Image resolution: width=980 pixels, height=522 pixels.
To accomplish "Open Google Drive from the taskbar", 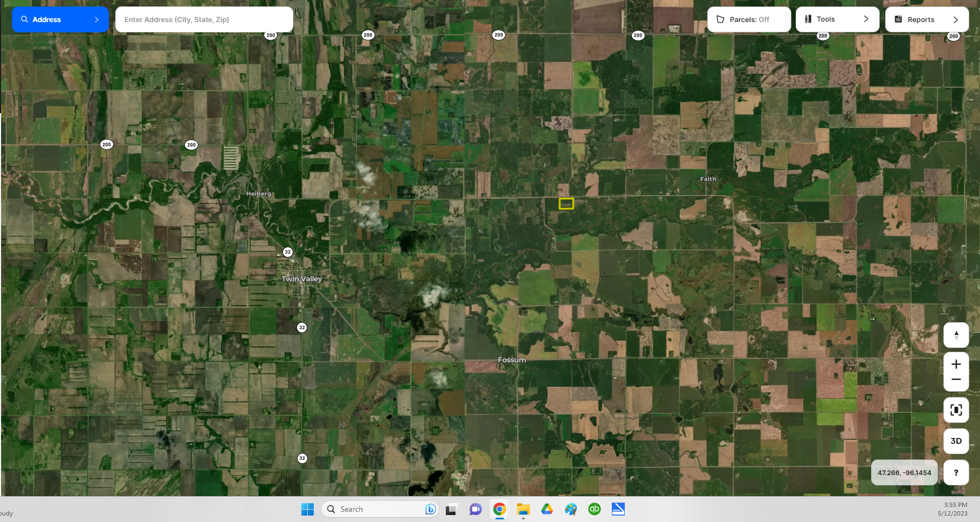I will tap(547, 509).
